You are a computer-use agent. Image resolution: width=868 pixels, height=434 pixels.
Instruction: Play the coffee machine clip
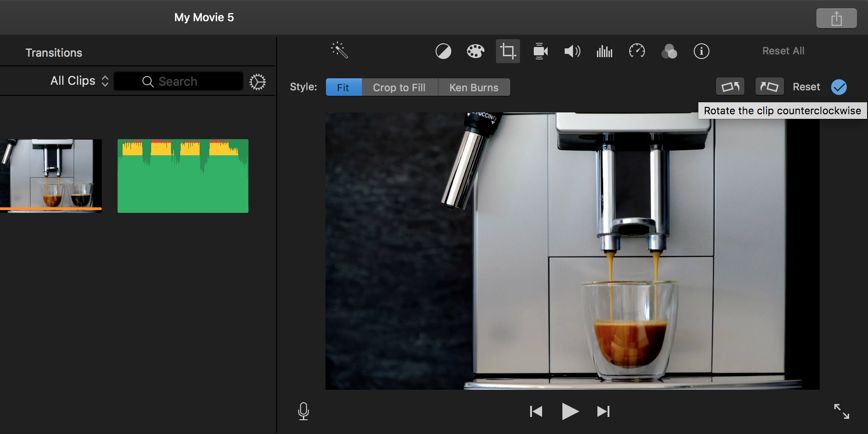tap(570, 411)
